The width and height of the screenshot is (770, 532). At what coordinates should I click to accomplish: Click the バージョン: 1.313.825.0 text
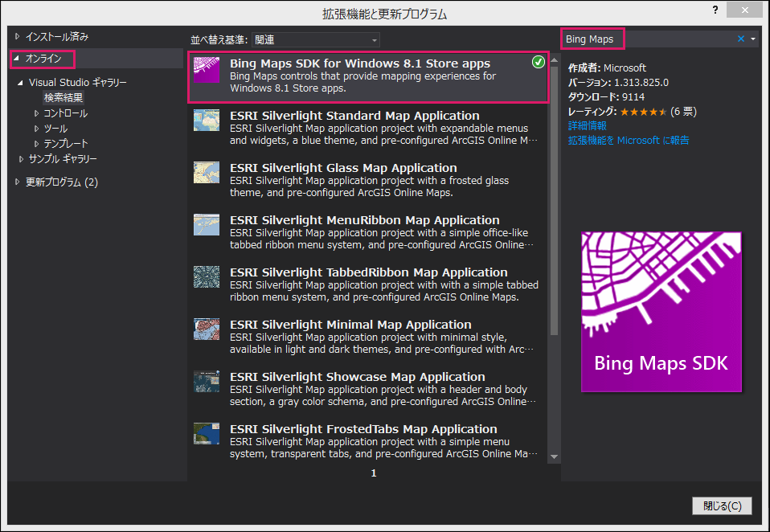(618, 83)
